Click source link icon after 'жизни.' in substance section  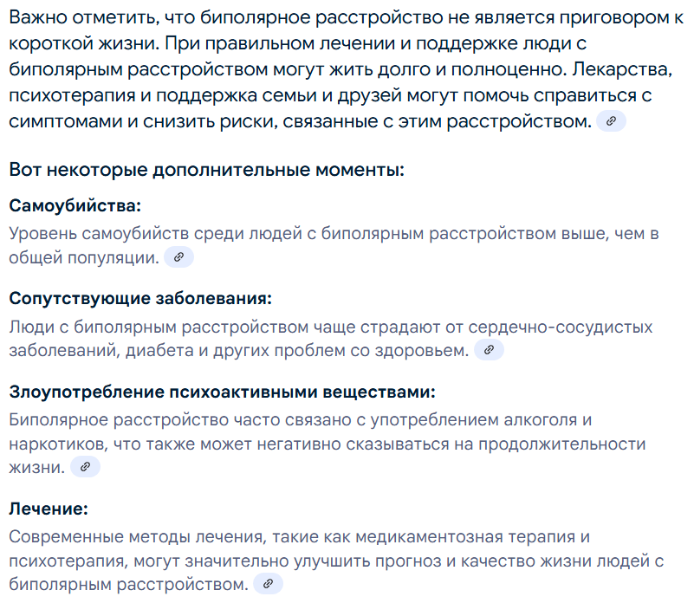pyautogui.click(x=86, y=466)
